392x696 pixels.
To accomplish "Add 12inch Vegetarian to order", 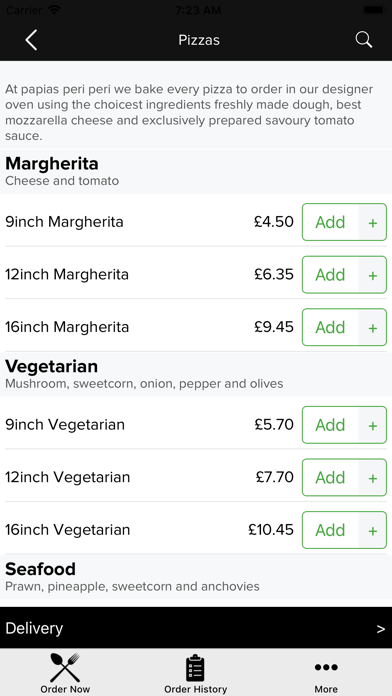I will [x=330, y=478].
